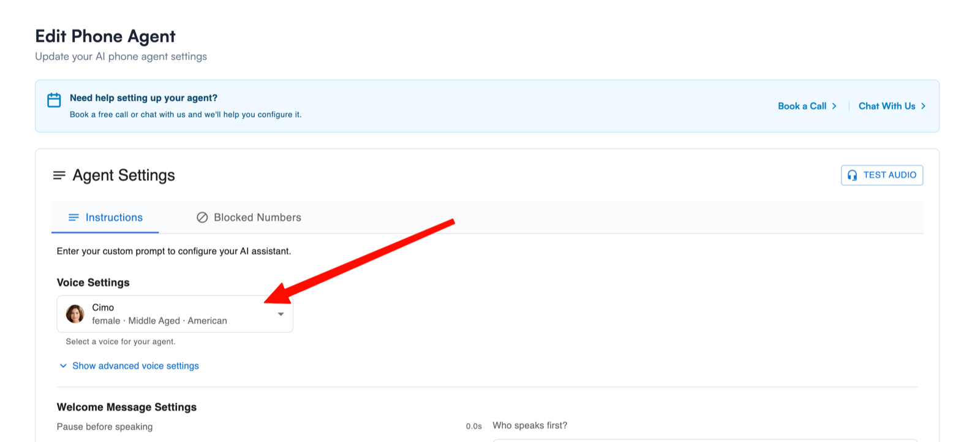Viewport: 980px width, 442px height.
Task: Switch to the Instructions tab
Action: coord(105,218)
